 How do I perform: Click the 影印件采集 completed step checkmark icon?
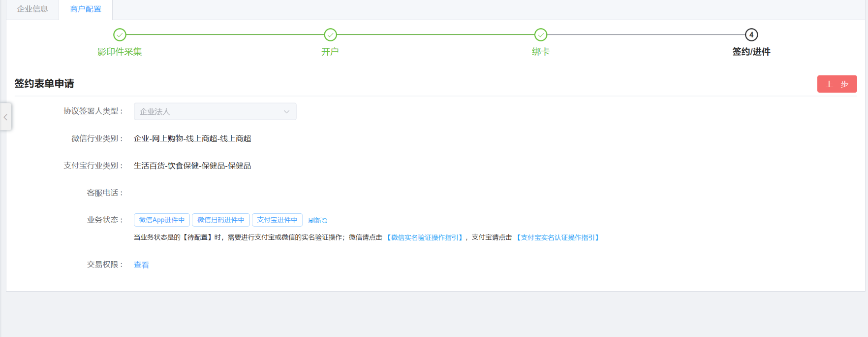point(120,35)
